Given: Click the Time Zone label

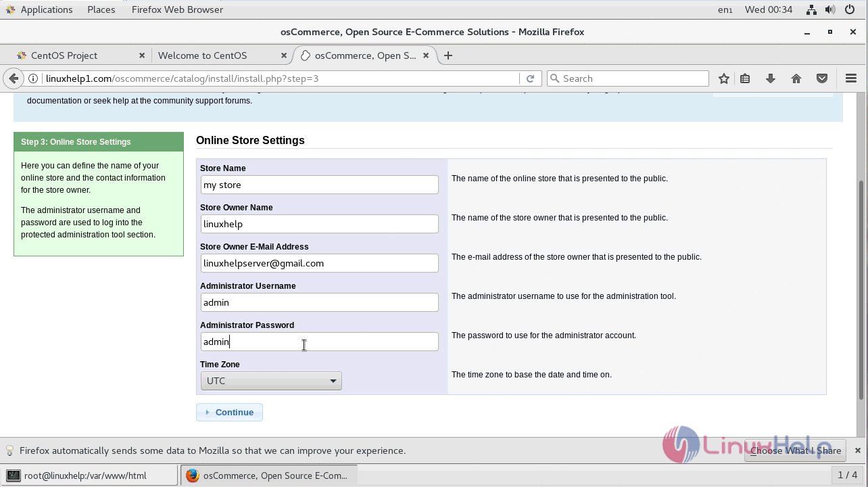Looking at the screenshot, I should click(220, 365).
